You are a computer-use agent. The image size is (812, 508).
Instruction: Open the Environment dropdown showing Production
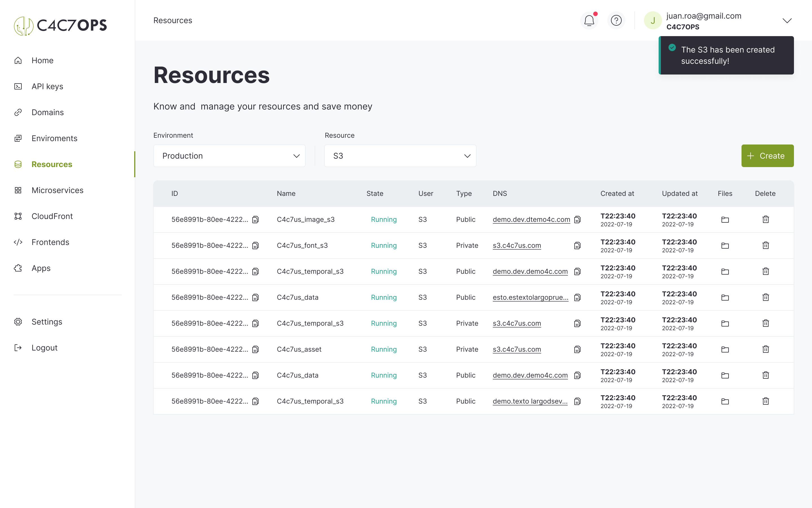tap(229, 156)
